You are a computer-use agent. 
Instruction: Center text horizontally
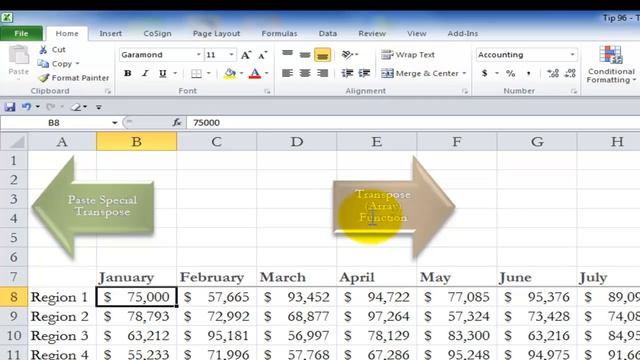click(x=305, y=73)
